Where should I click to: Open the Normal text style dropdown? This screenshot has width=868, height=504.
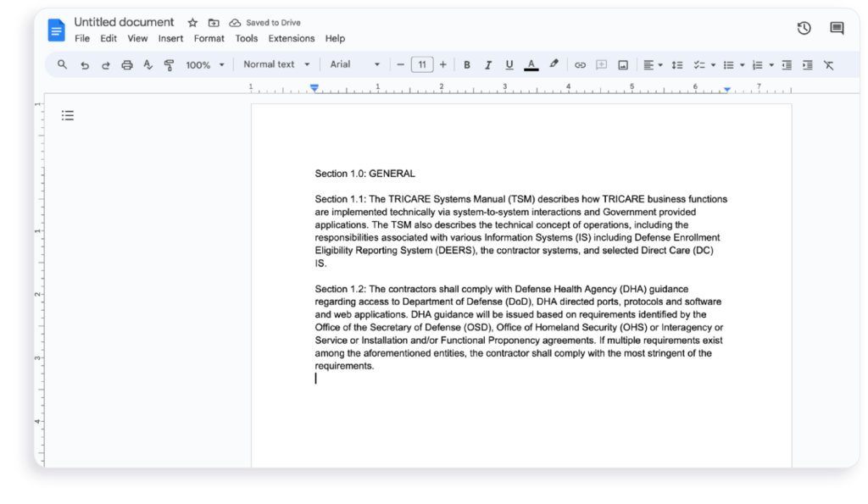277,64
